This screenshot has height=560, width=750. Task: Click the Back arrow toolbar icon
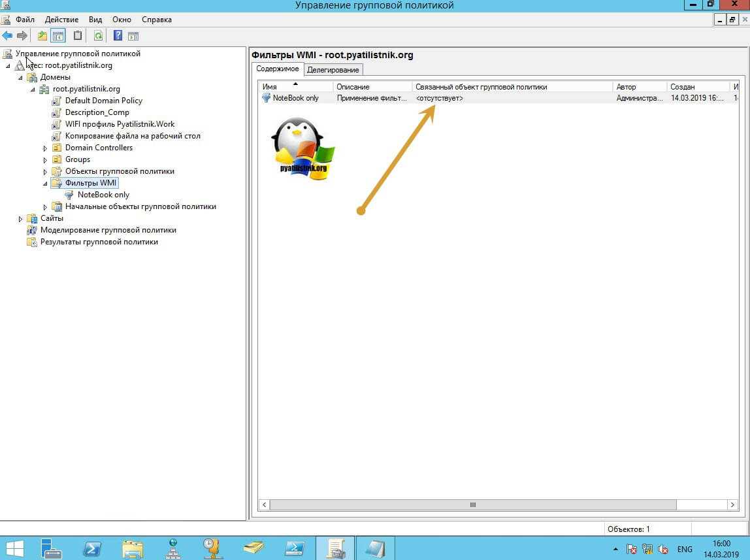coord(7,35)
